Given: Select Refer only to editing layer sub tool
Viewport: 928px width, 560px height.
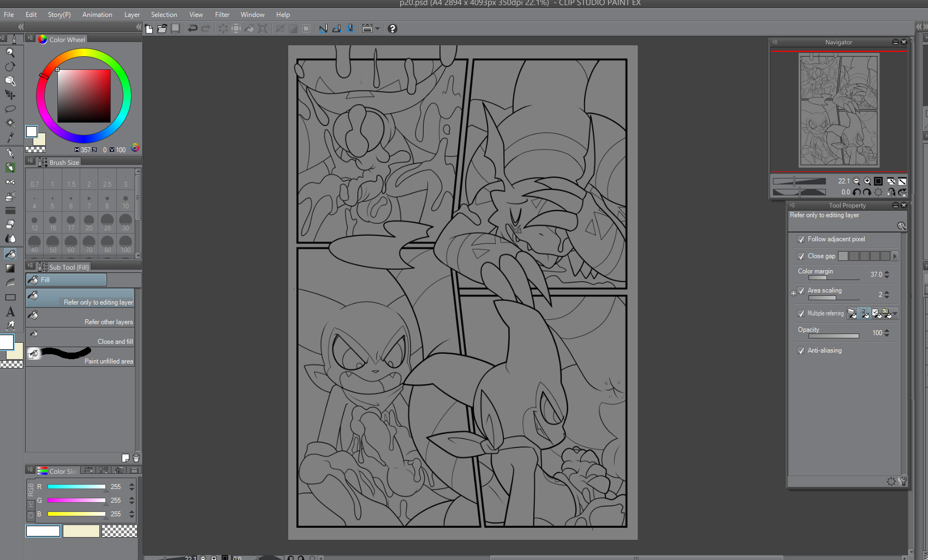Looking at the screenshot, I should point(80,297).
